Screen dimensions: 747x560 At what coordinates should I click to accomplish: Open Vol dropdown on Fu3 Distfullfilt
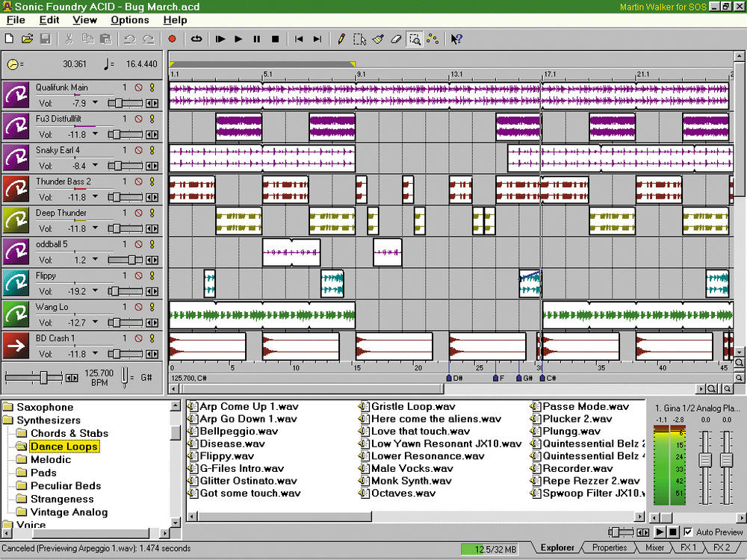pos(95,134)
